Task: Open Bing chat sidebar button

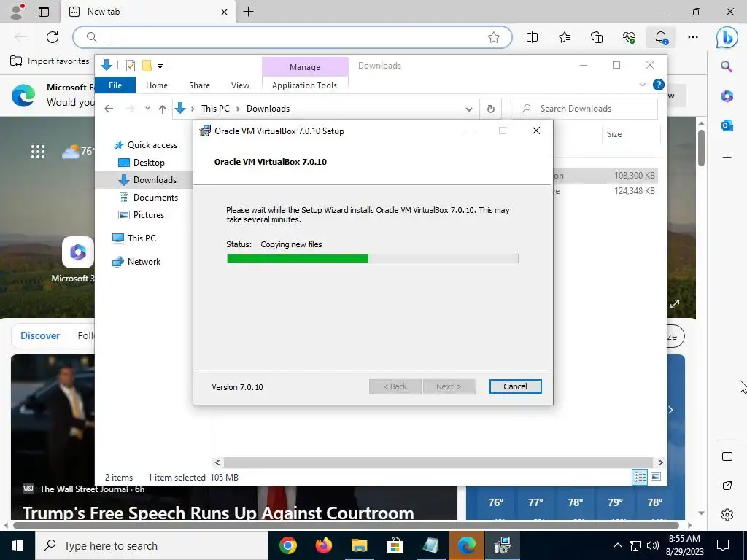Action: pyautogui.click(x=727, y=37)
